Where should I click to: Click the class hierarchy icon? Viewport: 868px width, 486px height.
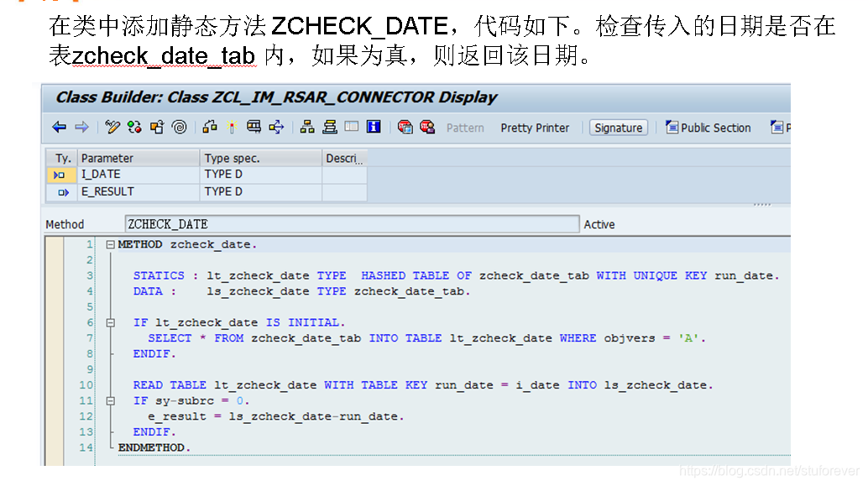point(307,128)
